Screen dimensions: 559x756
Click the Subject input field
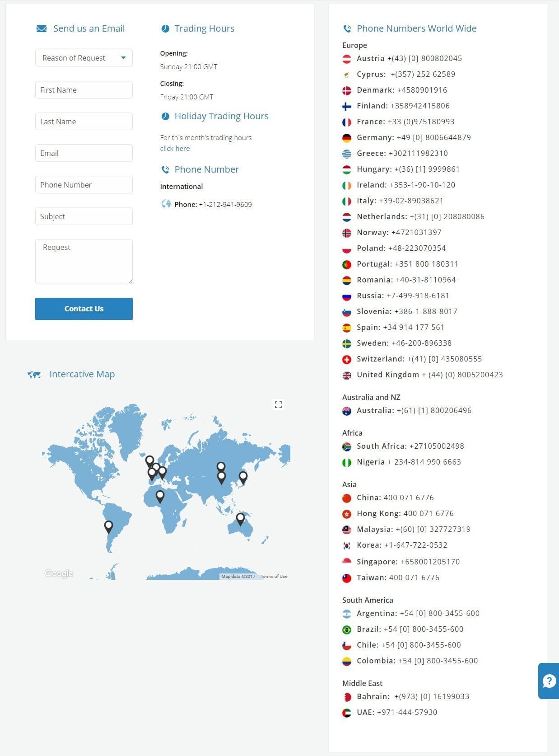coord(84,216)
